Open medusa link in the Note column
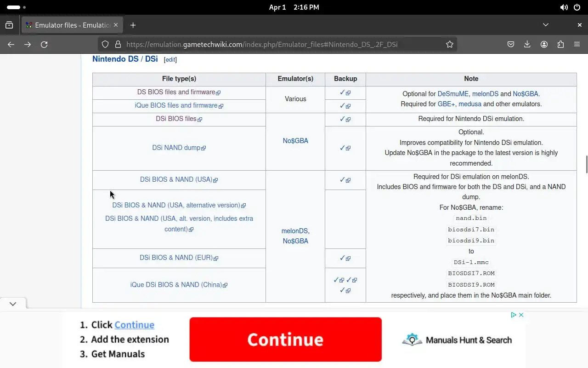Viewport: 588px width, 368px height. point(470,104)
